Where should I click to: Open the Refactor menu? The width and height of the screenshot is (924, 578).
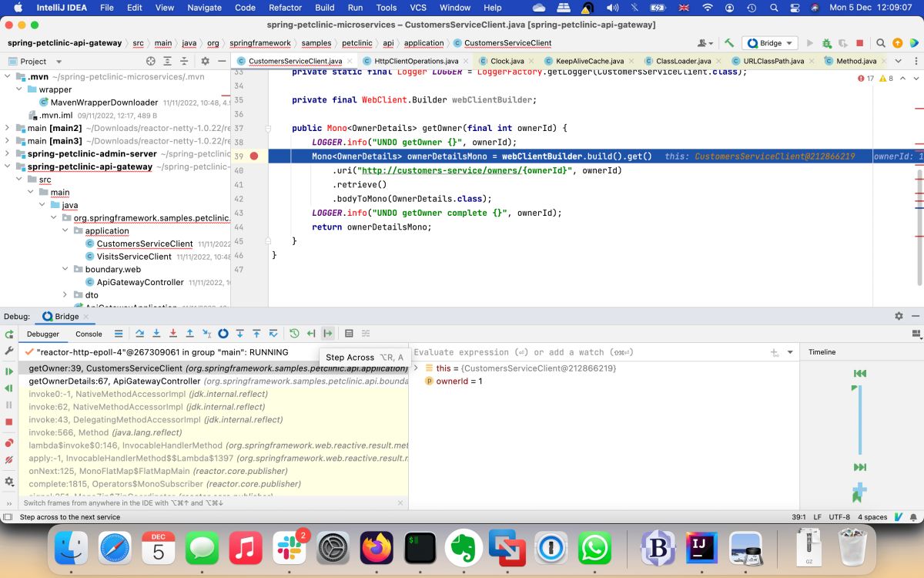tap(285, 8)
